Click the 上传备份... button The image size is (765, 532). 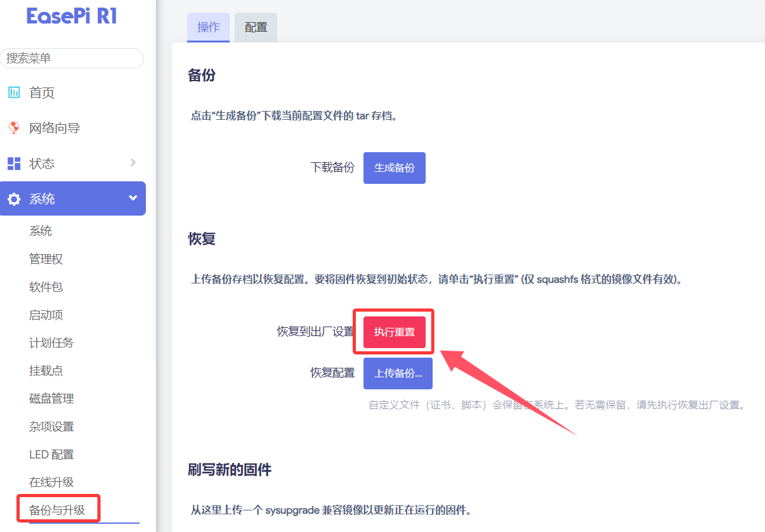click(x=398, y=373)
